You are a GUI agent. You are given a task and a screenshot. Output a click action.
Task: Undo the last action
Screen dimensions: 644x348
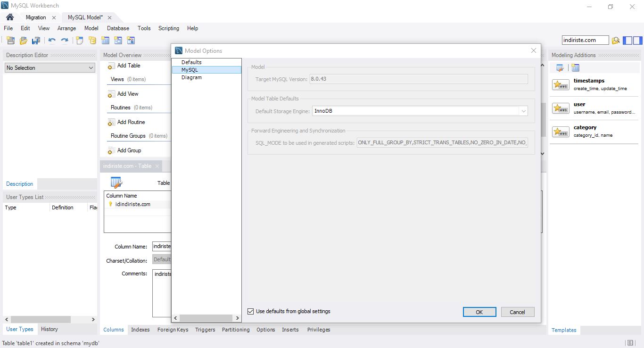pos(52,41)
